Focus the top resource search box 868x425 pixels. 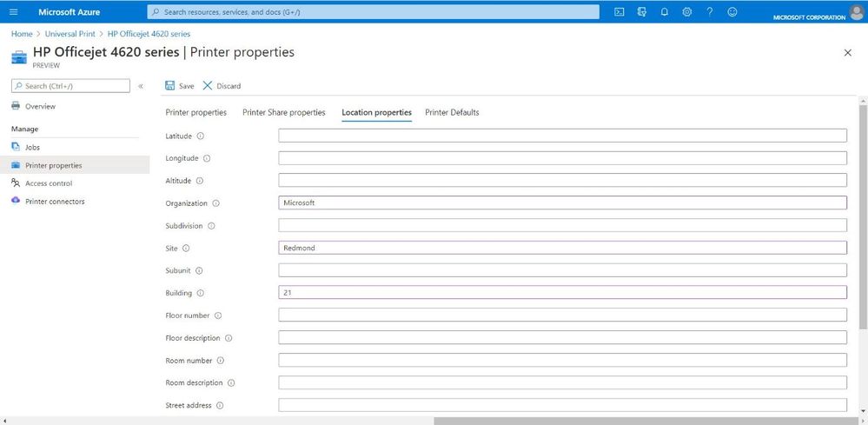373,11
